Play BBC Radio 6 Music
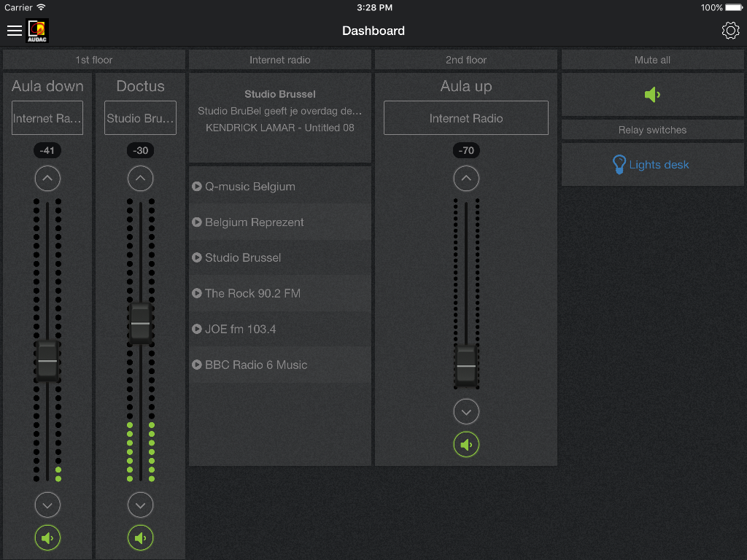Screen dimensions: 747x560 [280, 365]
